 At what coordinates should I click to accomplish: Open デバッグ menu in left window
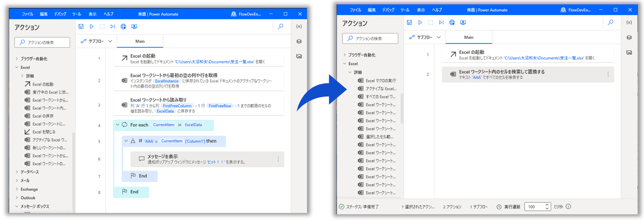click(60, 14)
